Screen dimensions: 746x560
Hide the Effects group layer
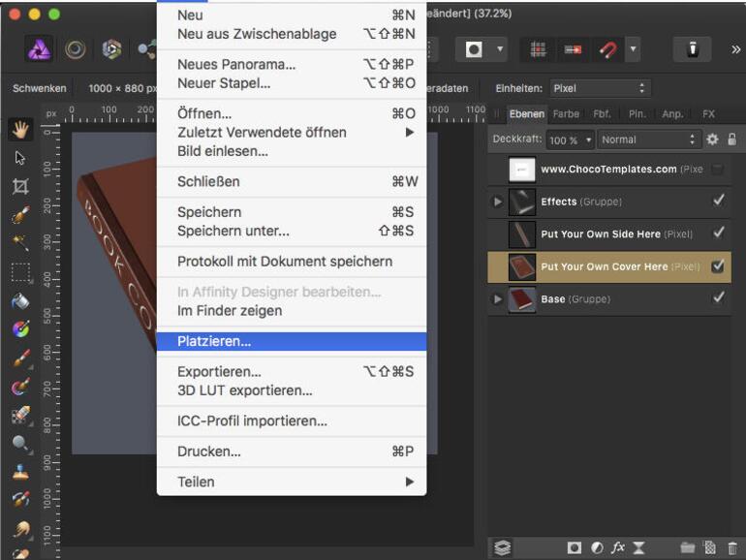(x=718, y=202)
